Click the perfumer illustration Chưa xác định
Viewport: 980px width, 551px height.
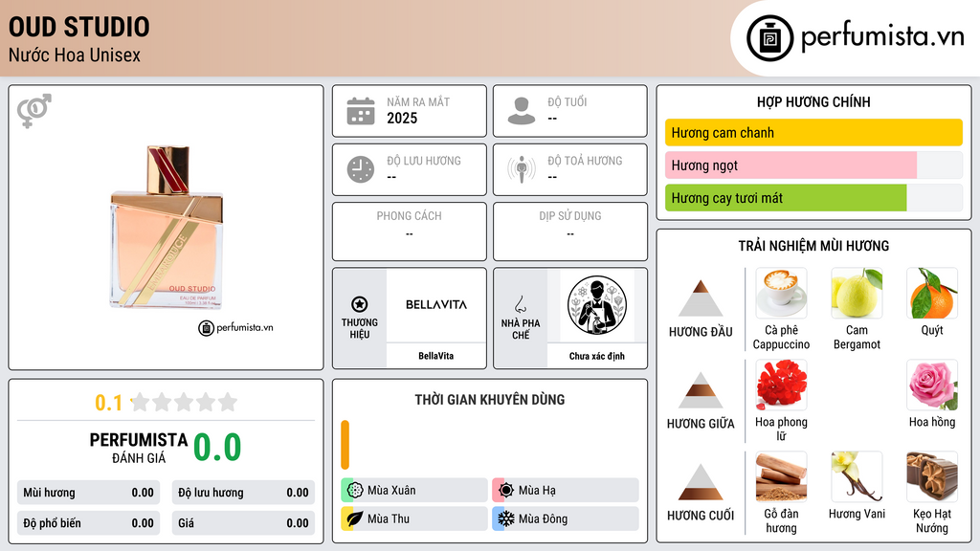point(597,305)
